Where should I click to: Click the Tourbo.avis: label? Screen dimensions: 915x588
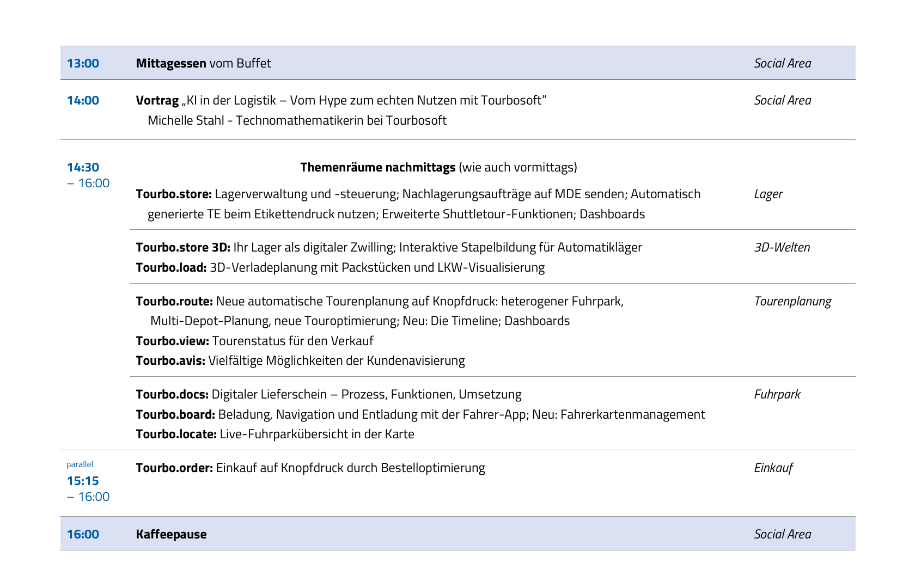coord(170,360)
